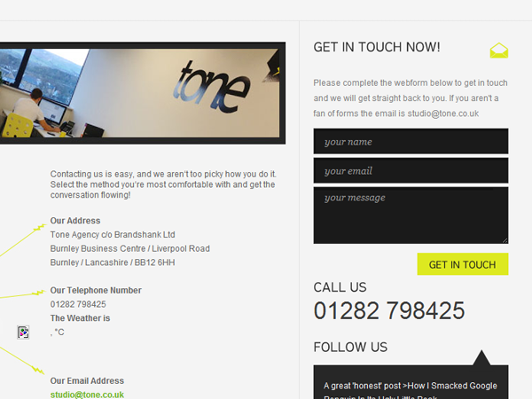The image size is (532, 399).
Task: Focus the 'your name' field
Action: (411, 141)
